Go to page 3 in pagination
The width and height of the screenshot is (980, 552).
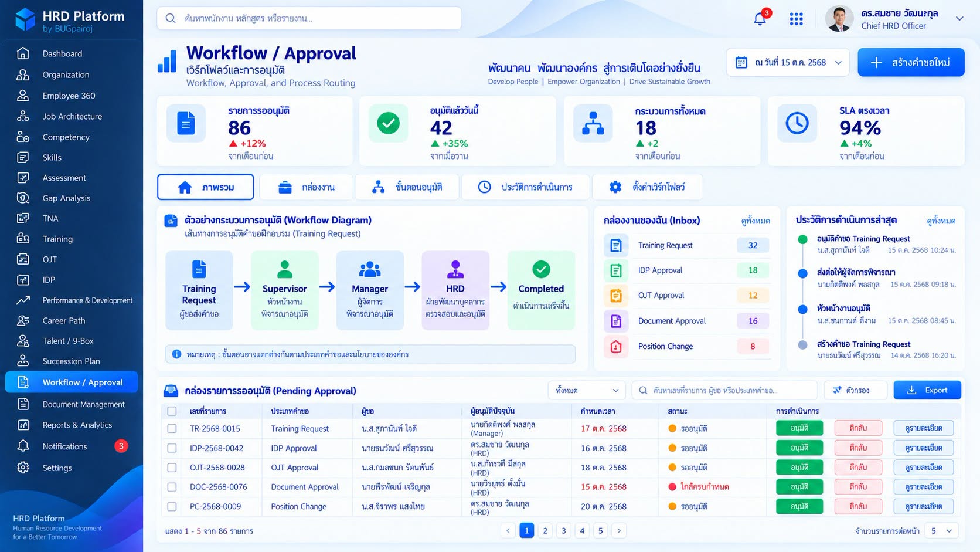coord(564,531)
